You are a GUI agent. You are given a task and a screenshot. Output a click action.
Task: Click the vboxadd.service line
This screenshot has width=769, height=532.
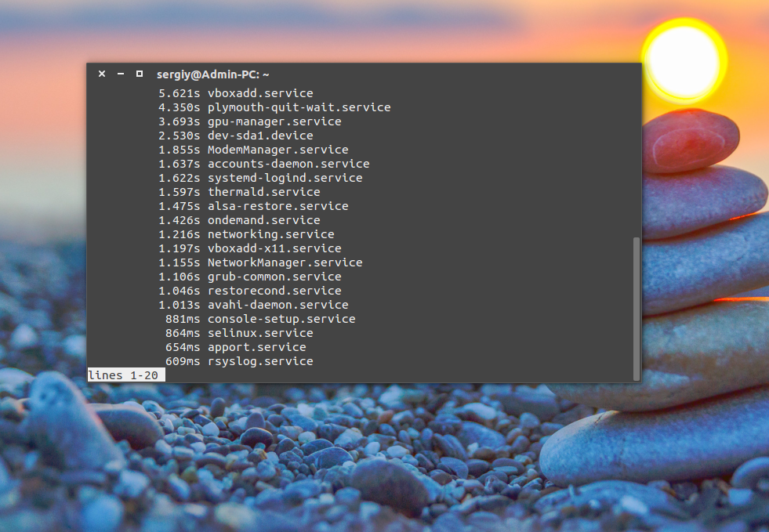[x=259, y=93]
